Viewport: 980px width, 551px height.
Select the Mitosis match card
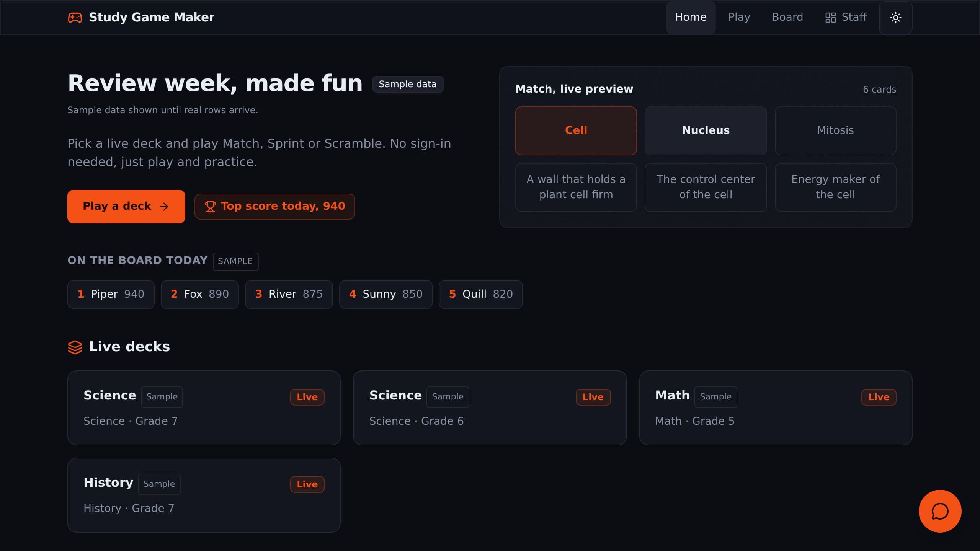pos(835,130)
